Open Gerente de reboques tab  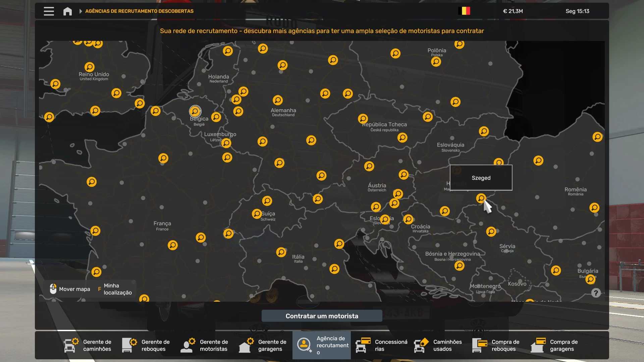(x=146, y=345)
